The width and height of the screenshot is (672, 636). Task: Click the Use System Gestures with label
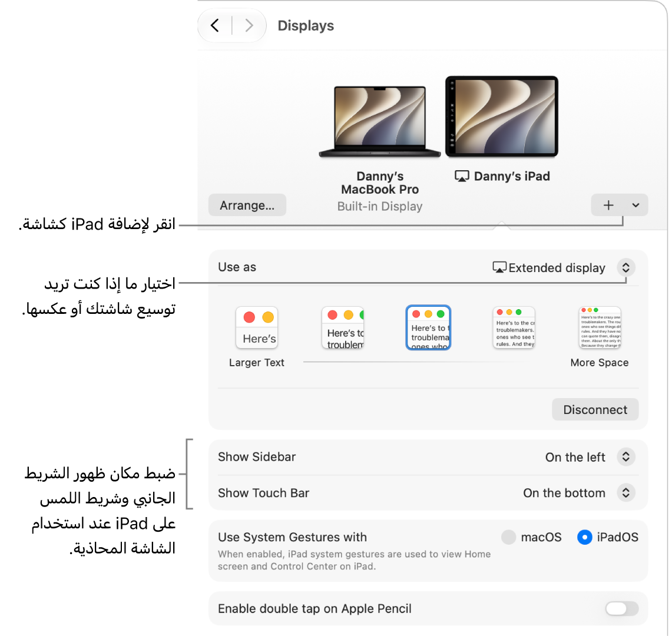tap(292, 537)
